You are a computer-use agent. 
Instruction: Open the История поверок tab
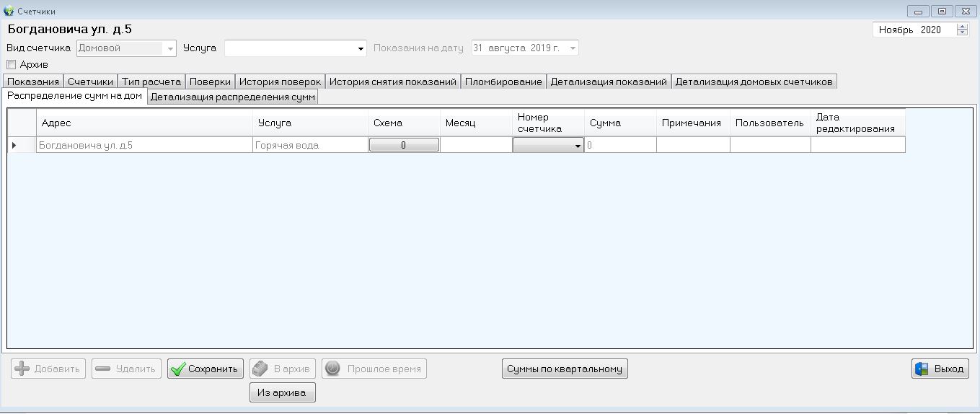coord(280,82)
